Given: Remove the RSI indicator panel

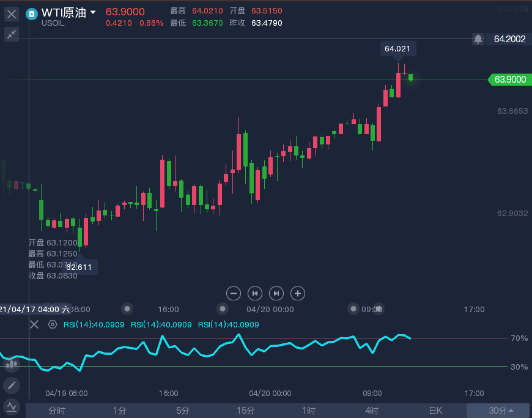Looking at the screenshot, I should click(34, 324).
